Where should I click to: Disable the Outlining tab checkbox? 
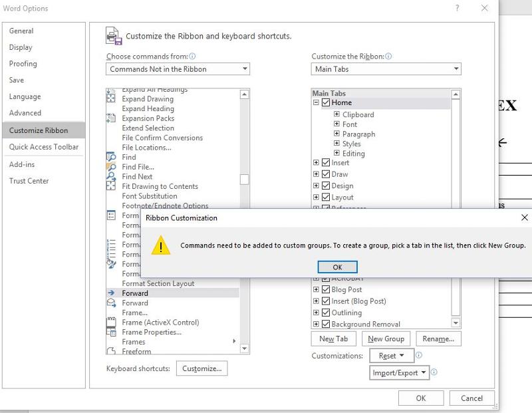[326, 313]
